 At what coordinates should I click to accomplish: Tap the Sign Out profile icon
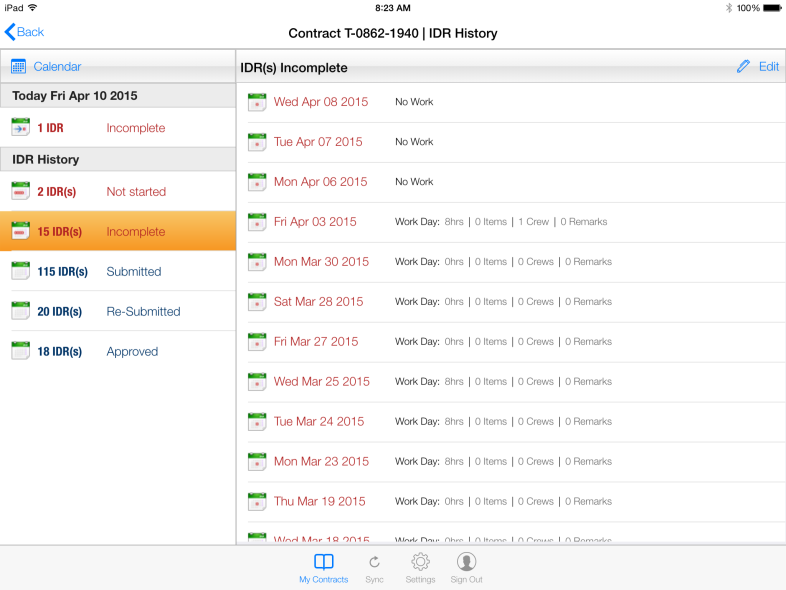click(x=466, y=562)
